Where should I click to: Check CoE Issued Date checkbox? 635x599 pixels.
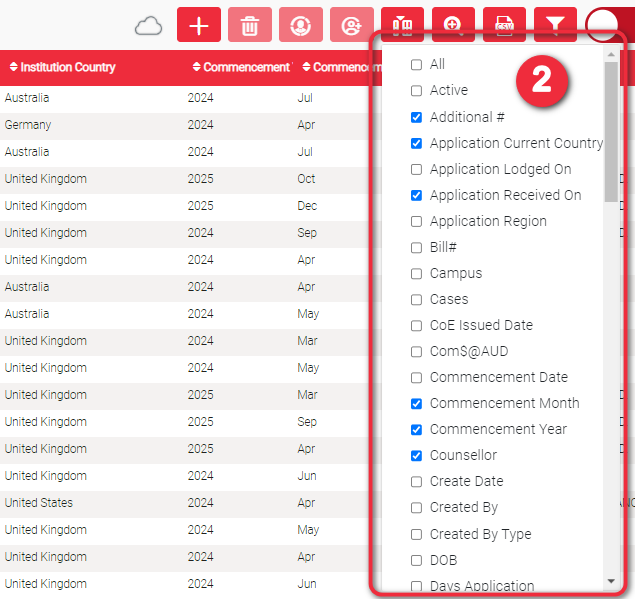pos(416,326)
